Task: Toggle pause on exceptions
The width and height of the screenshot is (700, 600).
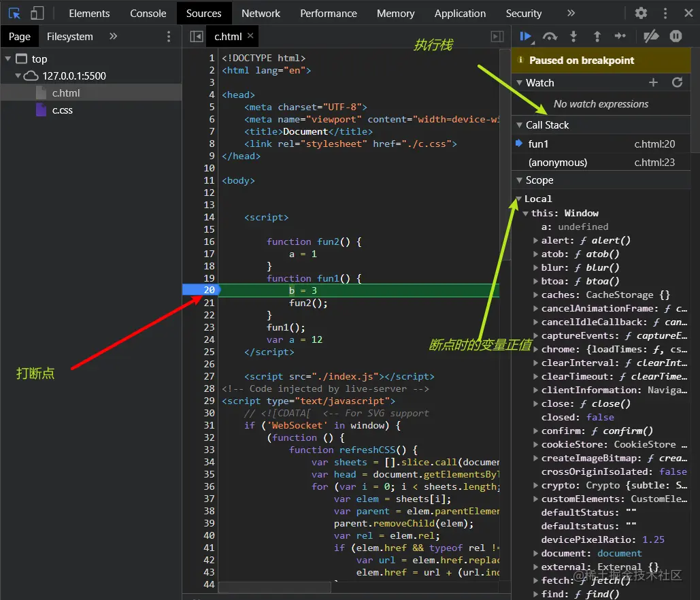Action: click(676, 36)
